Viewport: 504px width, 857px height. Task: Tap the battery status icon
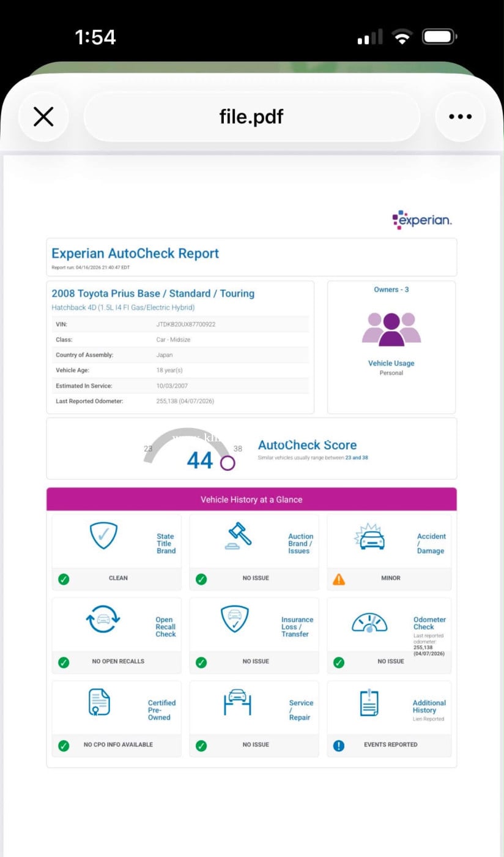[x=440, y=38]
